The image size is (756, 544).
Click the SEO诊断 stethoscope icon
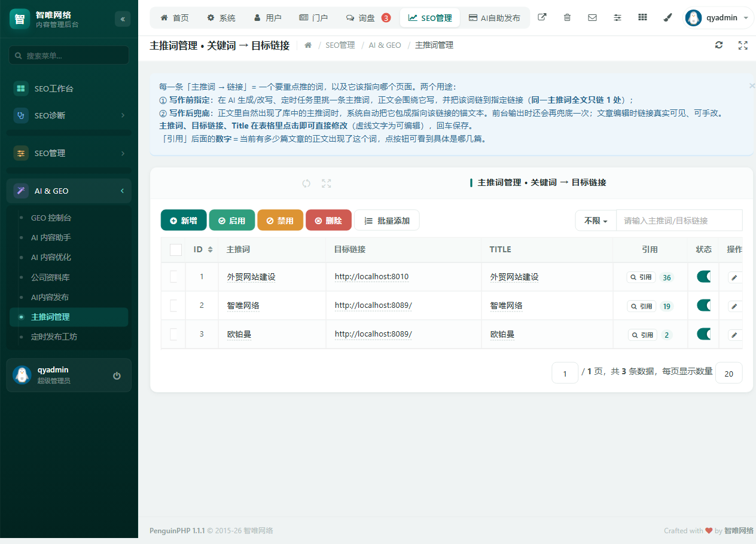click(22, 115)
